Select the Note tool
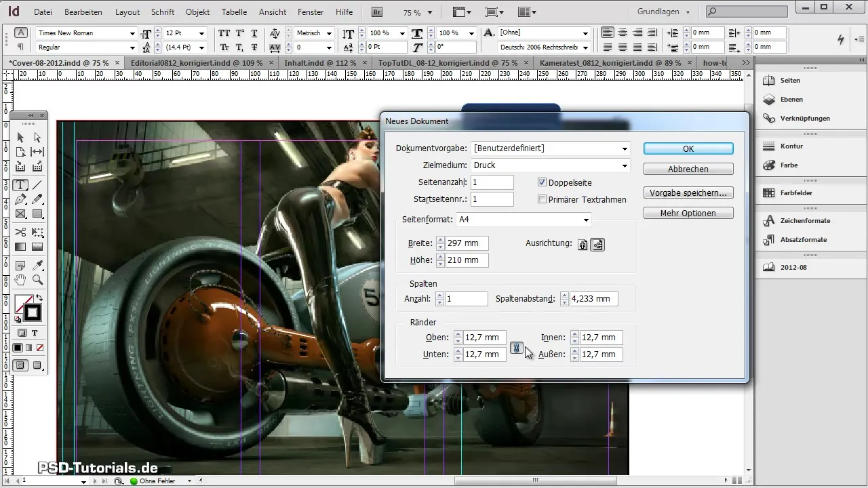Viewport: 868px width, 488px height. coord(20,265)
